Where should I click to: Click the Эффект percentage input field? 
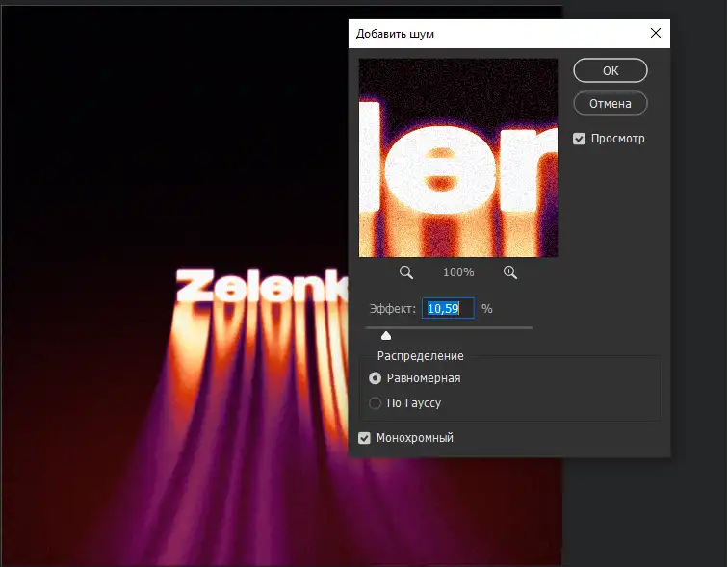click(x=448, y=309)
